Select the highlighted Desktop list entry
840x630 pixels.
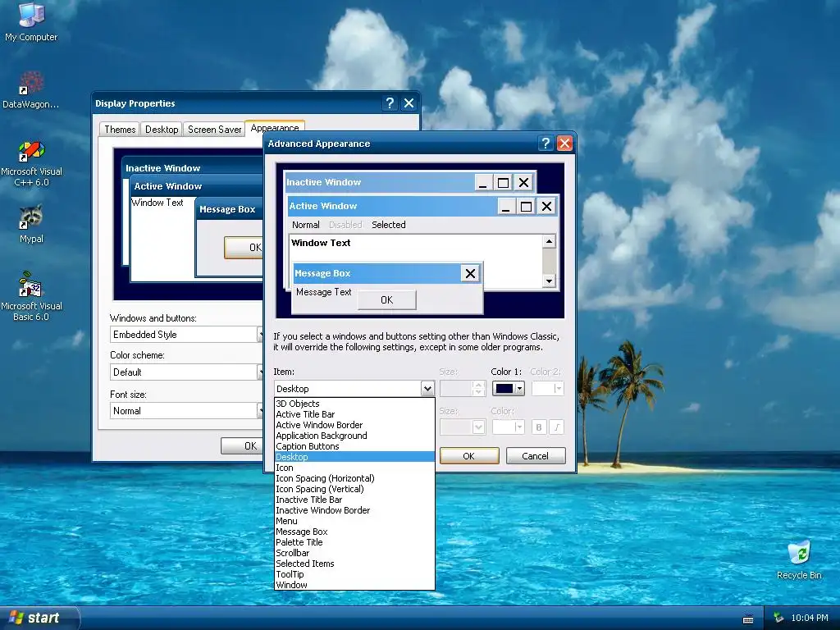point(354,457)
